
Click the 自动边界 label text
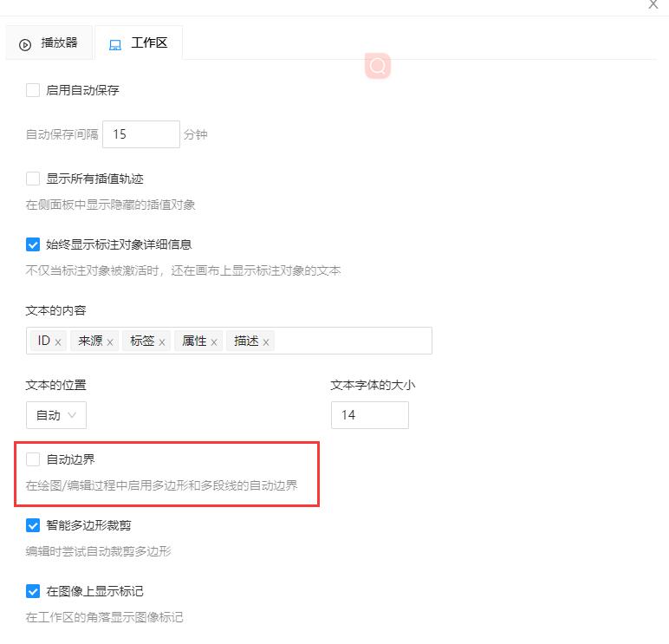[x=71, y=459]
